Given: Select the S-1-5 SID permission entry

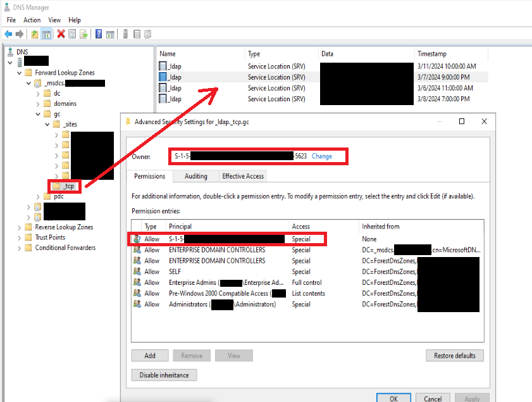Looking at the screenshot, I should tap(307, 239).
